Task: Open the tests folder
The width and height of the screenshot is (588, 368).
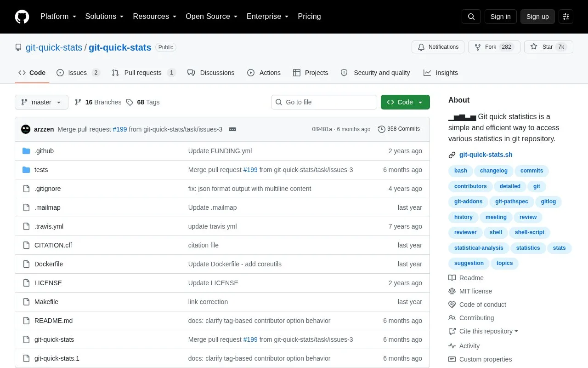Action: click(x=41, y=170)
